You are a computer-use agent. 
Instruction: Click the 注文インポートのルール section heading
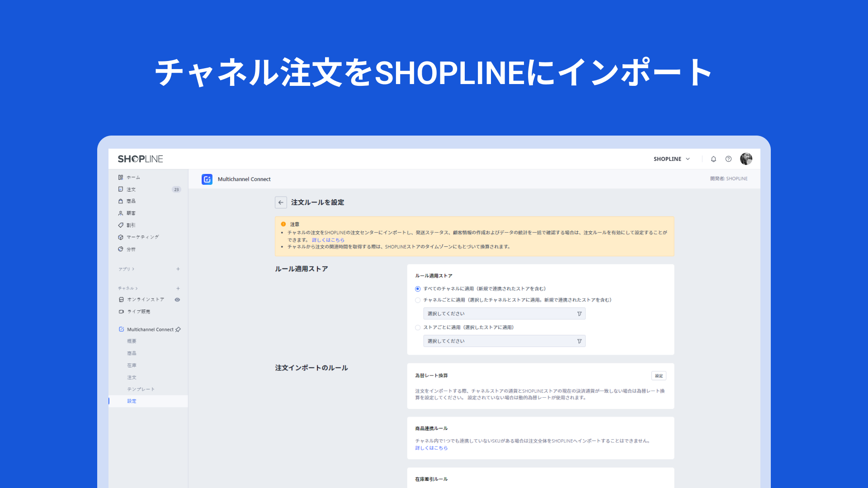click(311, 368)
